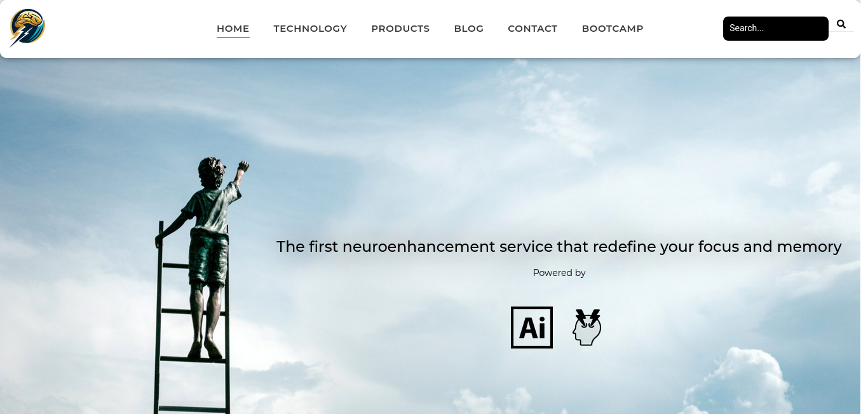This screenshot has height=414, width=868.
Task: Open the CONTACT page
Action: coord(532,29)
